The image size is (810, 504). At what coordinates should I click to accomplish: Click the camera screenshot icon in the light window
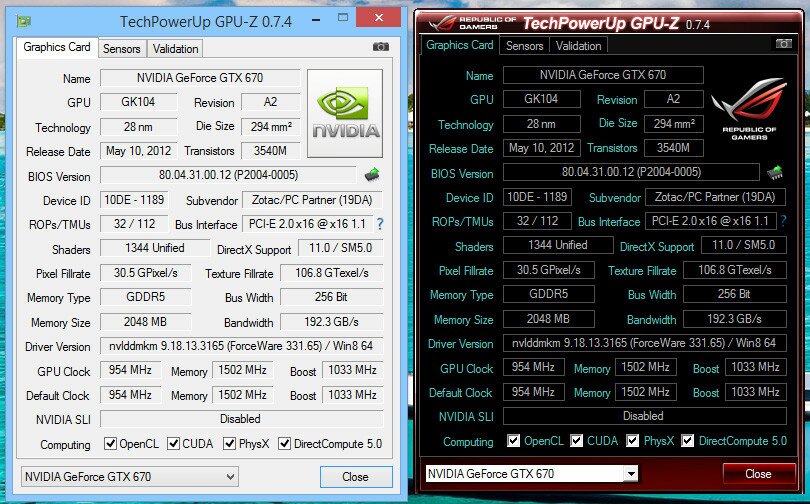(381, 47)
